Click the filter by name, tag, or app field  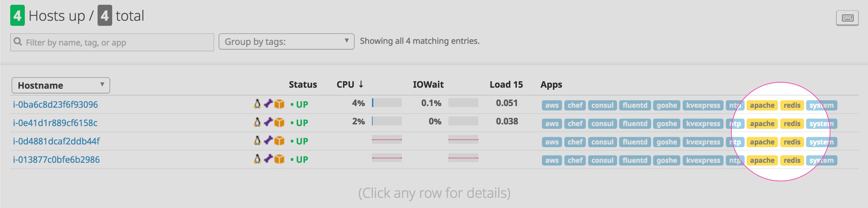click(112, 41)
